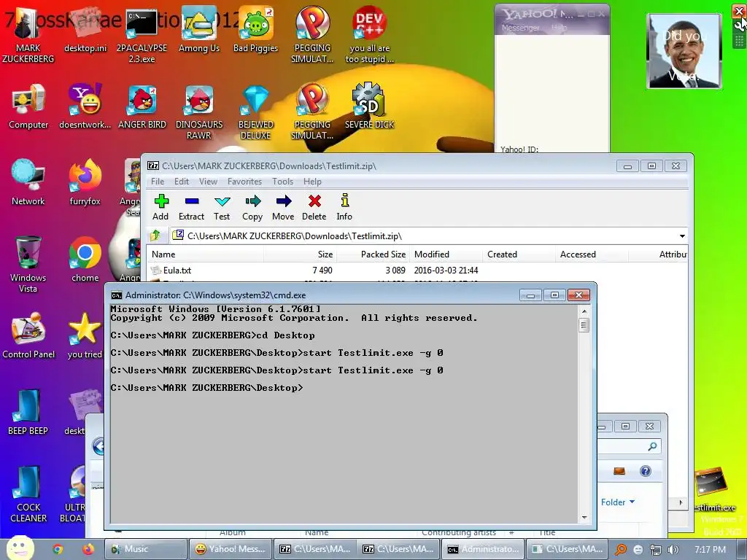The image size is (747, 560).
Task: Click the cmd window scrollbar up arrow
Action: pos(584,311)
